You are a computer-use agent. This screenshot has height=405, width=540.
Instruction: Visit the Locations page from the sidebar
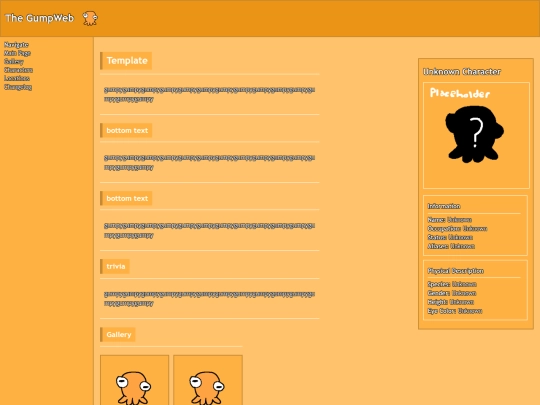pyautogui.click(x=17, y=79)
